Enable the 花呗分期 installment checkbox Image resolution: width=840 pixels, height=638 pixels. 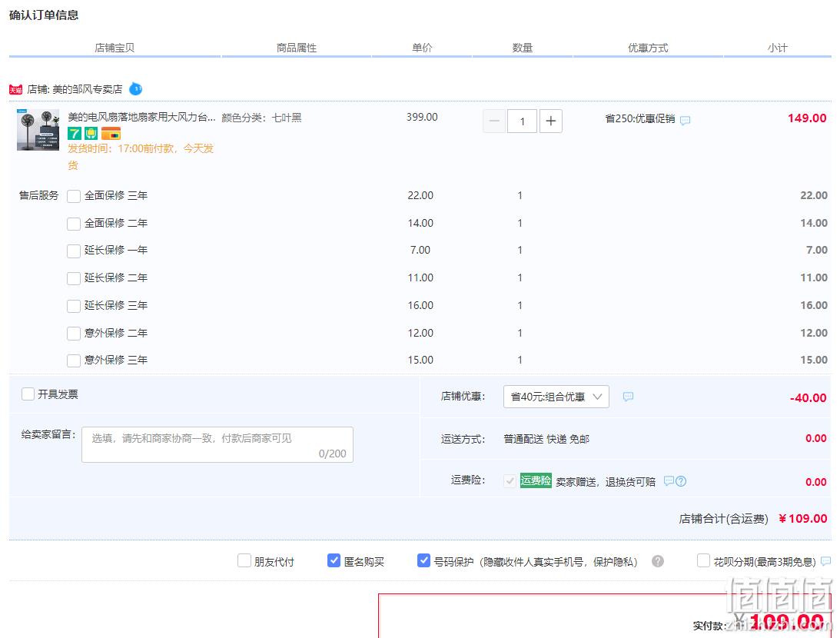[703, 561]
